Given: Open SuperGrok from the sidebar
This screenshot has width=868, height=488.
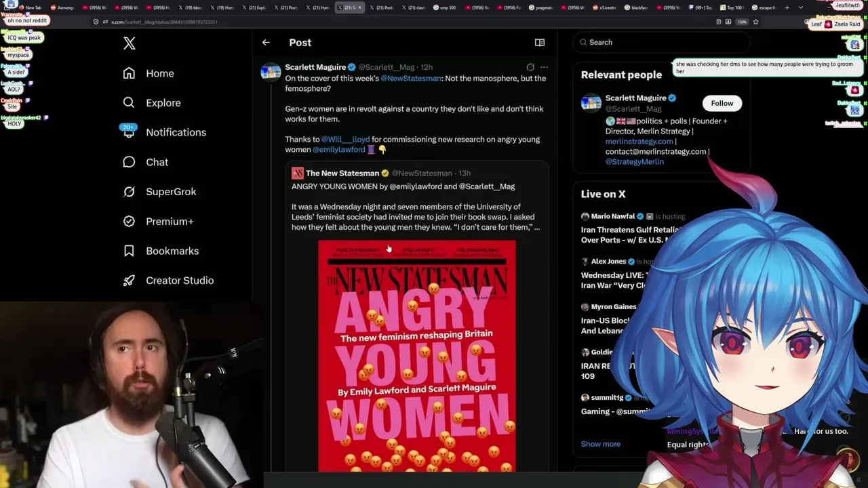Looking at the screenshot, I should pos(159,192).
